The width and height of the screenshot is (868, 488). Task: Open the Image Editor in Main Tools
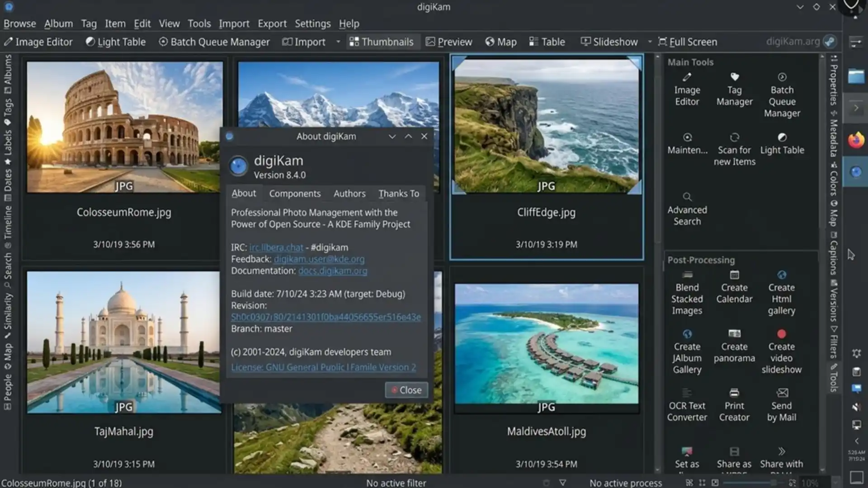point(687,89)
